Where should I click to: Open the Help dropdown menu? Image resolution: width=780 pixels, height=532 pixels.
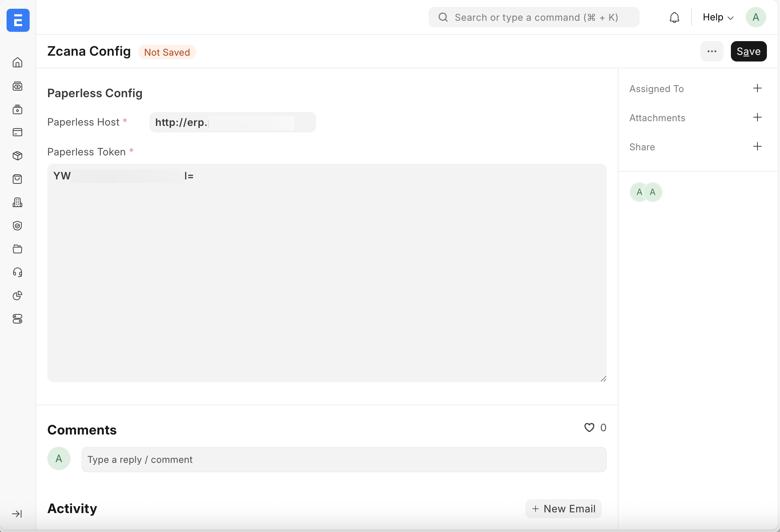tap(718, 17)
